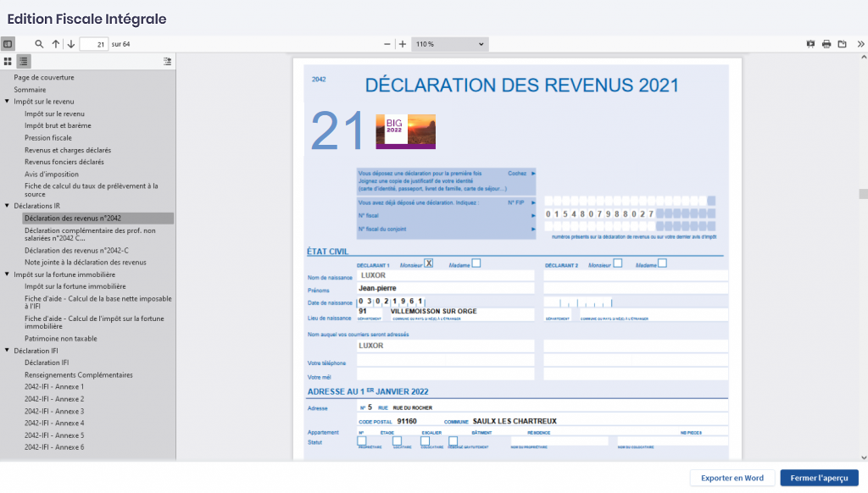
Task: Check the Madame box for Déclarant 1
Action: [x=476, y=263]
